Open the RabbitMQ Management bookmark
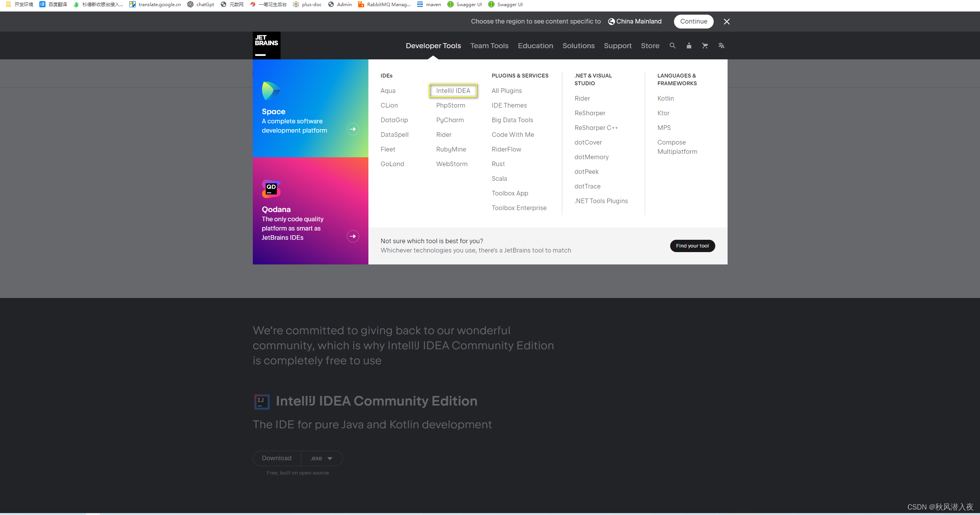This screenshot has height=515, width=980. tap(384, 4)
